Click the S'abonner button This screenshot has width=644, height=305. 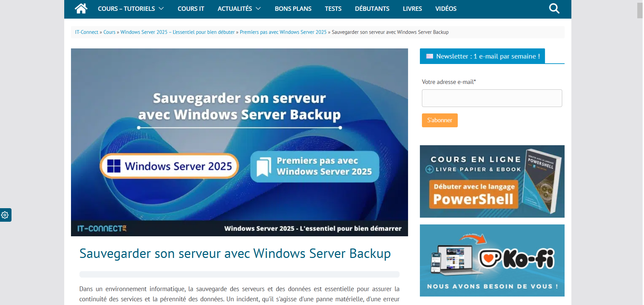440,120
